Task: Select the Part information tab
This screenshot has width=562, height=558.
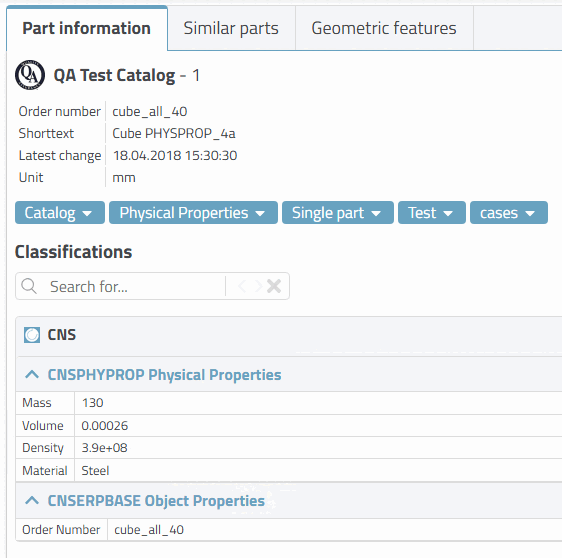Action: click(87, 28)
